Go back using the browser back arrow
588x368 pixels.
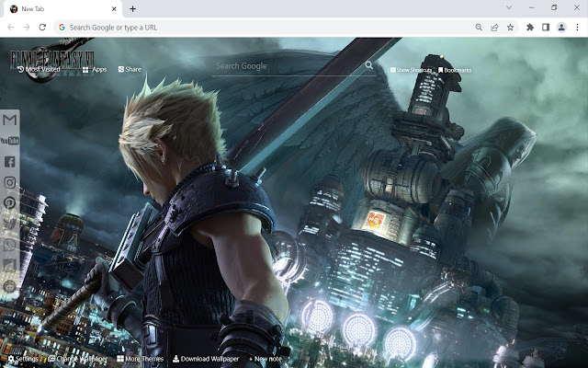11,27
